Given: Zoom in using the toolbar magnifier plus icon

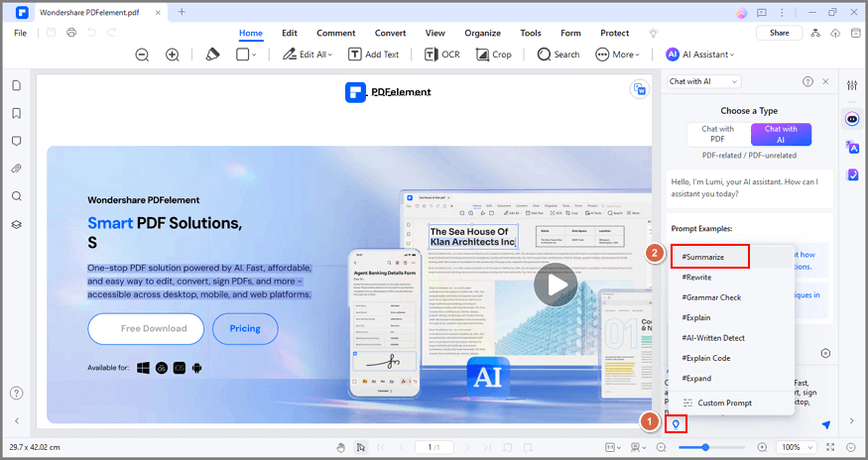Looking at the screenshot, I should point(173,55).
